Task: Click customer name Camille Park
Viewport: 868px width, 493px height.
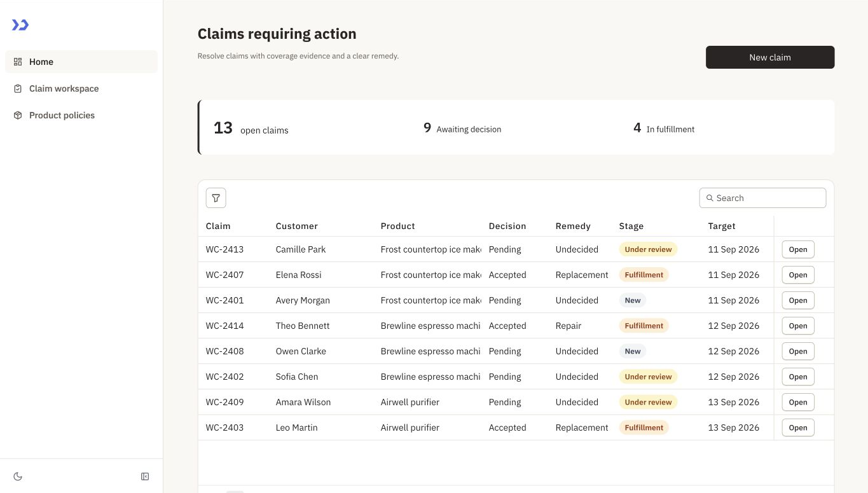Action: 301,249
